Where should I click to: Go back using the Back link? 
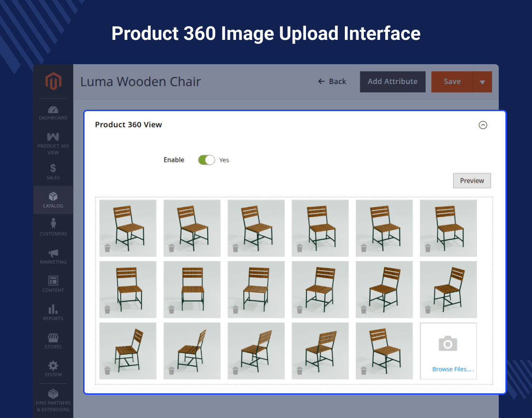click(332, 82)
